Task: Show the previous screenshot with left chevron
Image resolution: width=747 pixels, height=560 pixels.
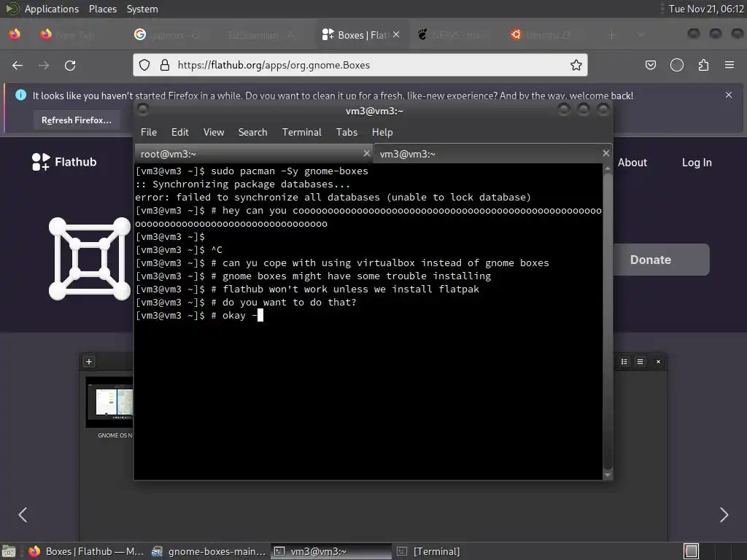Action: (23, 515)
